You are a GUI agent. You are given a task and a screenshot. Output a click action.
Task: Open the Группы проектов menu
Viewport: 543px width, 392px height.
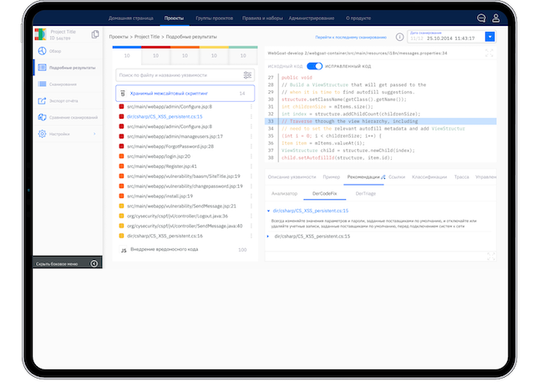215,18
